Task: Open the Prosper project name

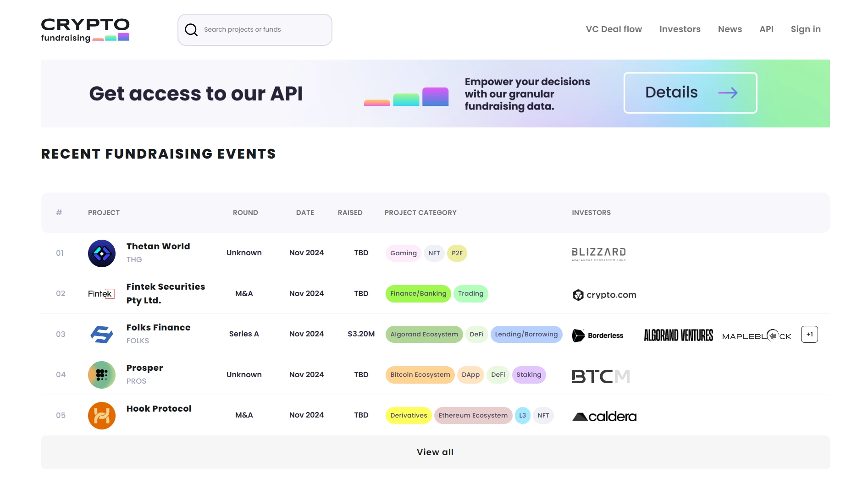Action: point(144,368)
